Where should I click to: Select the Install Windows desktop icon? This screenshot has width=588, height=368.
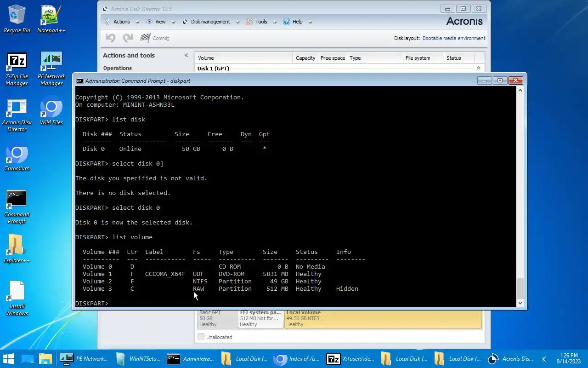[17, 298]
